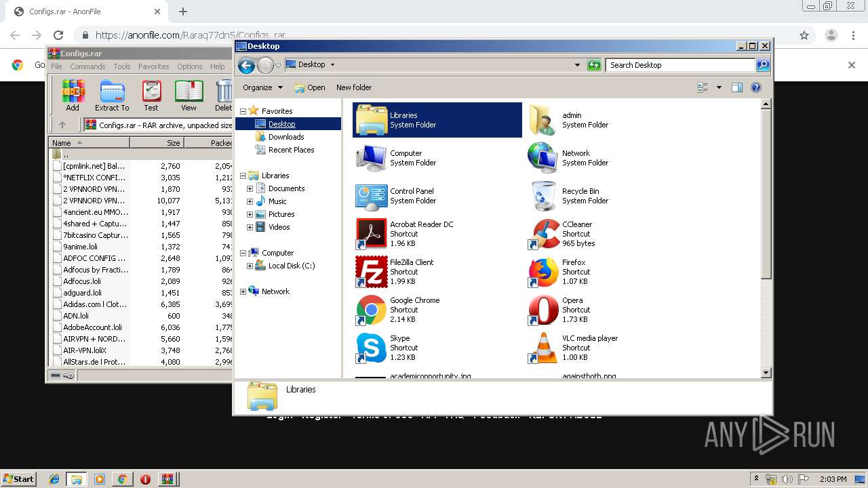The height and width of the screenshot is (488, 868).
Task: Select the Opera shortcut icon
Action: tap(543, 310)
